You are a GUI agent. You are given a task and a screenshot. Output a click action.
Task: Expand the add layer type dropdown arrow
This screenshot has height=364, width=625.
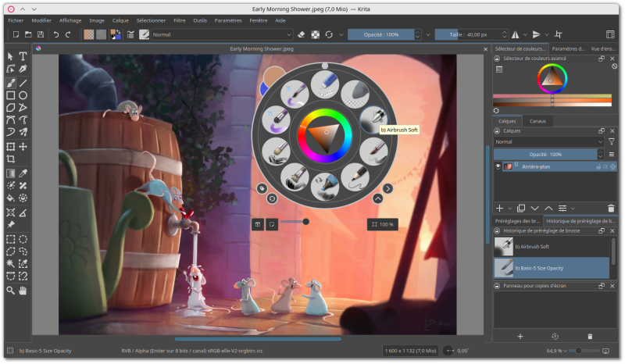click(x=509, y=209)
